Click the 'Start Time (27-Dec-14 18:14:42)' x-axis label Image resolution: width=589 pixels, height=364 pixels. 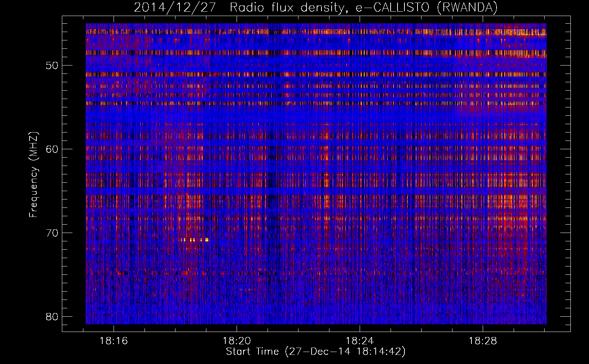pyautogui.click(x=316, y=352)
